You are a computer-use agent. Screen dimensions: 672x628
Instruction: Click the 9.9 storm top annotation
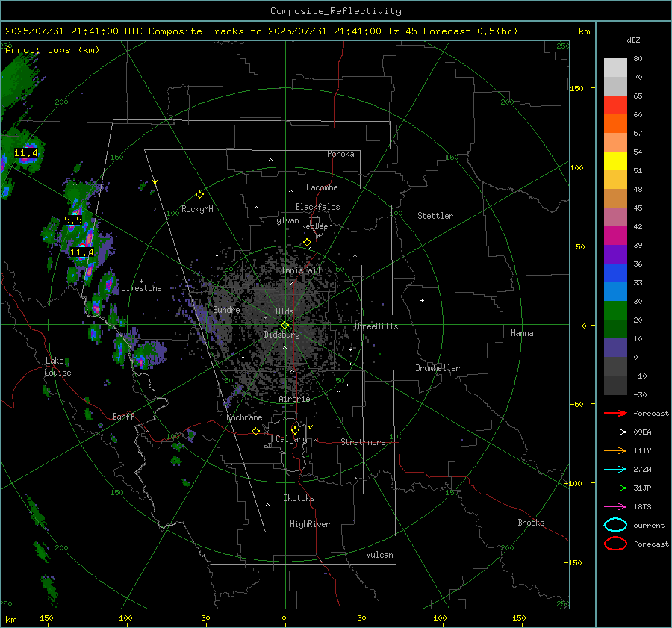click(73, 220)
